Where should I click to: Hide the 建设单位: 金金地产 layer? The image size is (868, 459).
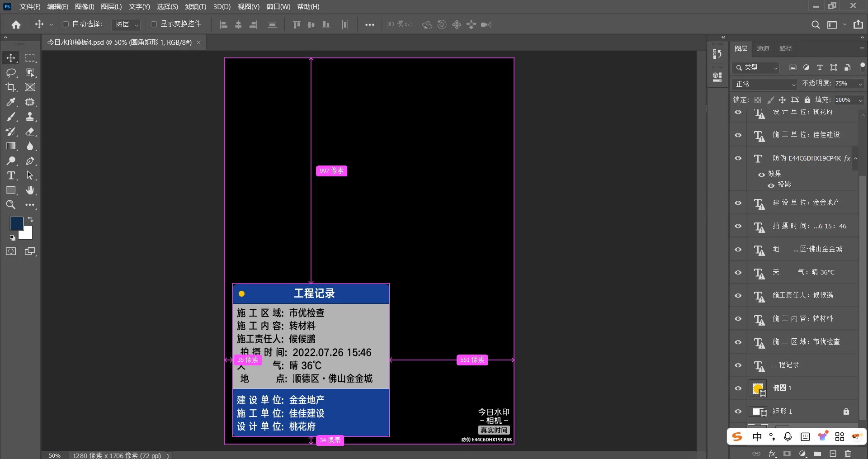[738, 203]
